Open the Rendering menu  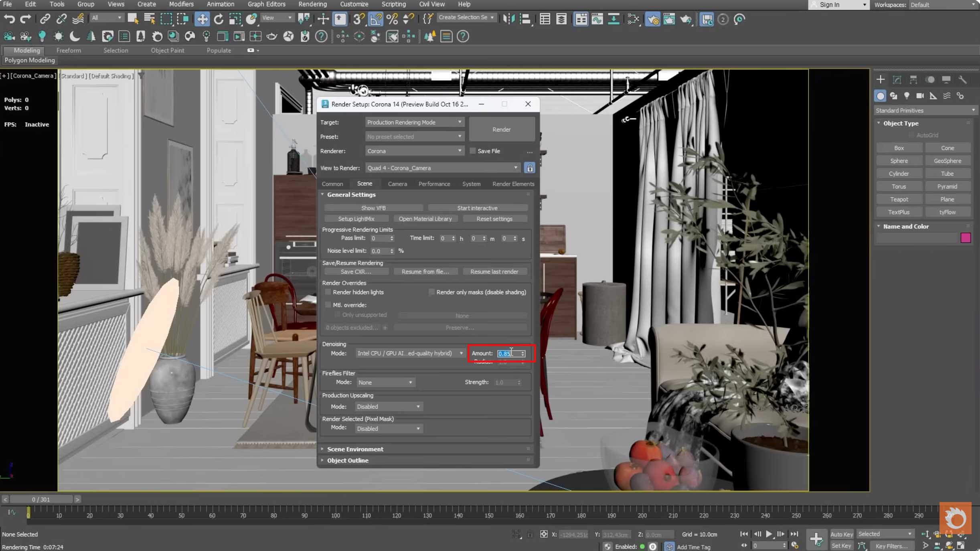(x=312, y=4)
